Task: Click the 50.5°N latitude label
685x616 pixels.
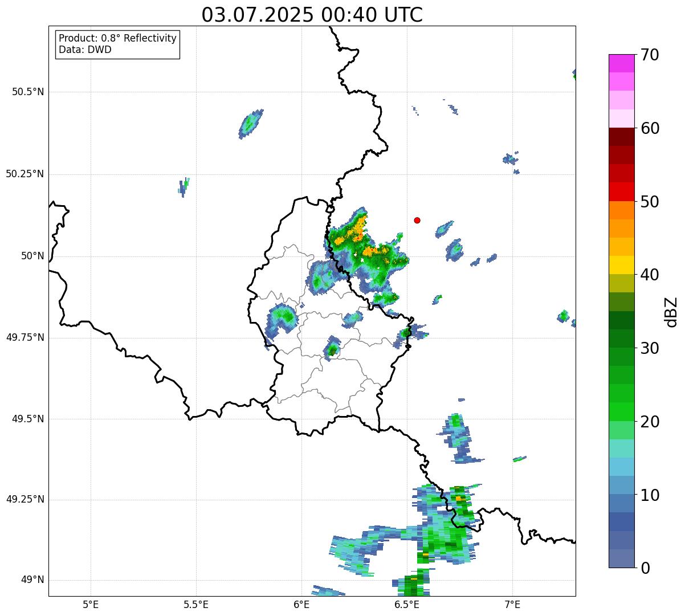Action: [x=28, y=92]
